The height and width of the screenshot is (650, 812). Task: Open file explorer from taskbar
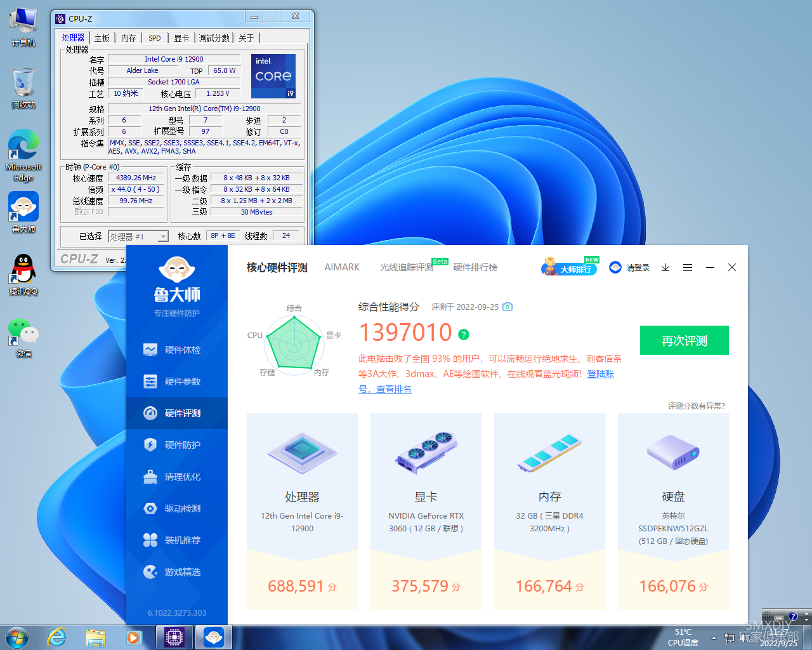[x=96, y=637]
